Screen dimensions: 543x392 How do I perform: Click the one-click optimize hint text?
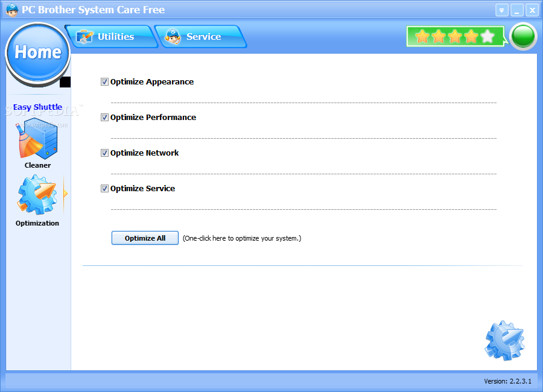coord(242,238)
